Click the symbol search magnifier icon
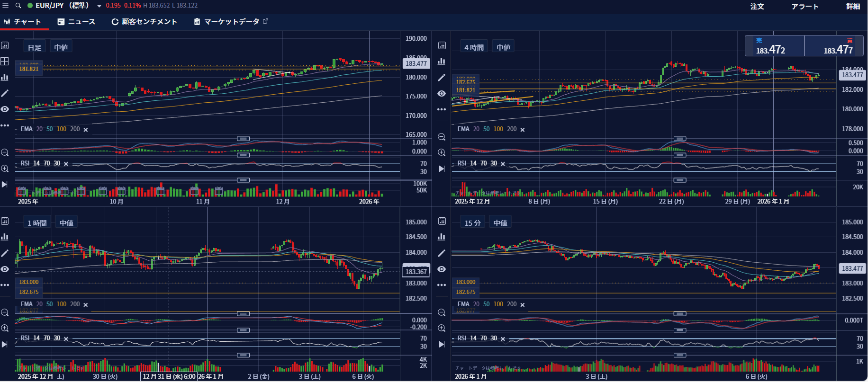 click(18, 6)
